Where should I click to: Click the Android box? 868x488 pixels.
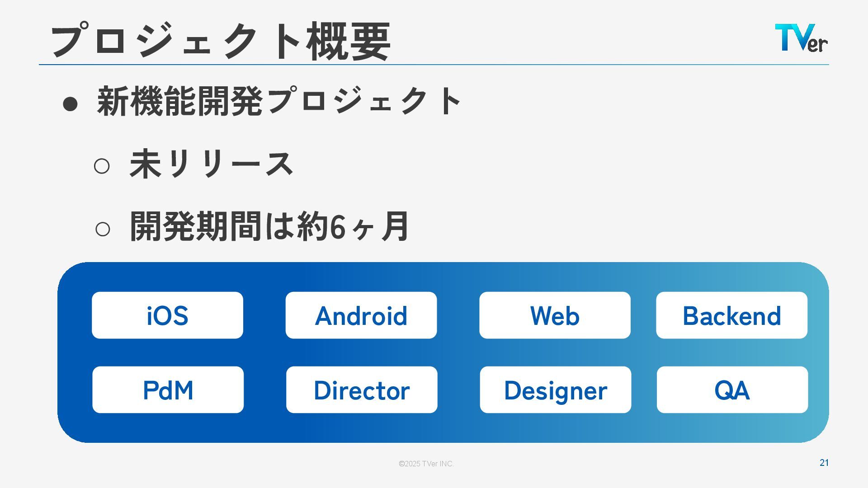click(361, 315)
